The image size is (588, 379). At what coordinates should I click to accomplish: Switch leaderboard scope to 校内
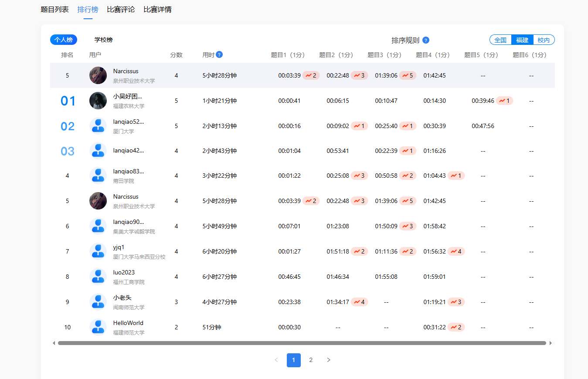[544, 40]
